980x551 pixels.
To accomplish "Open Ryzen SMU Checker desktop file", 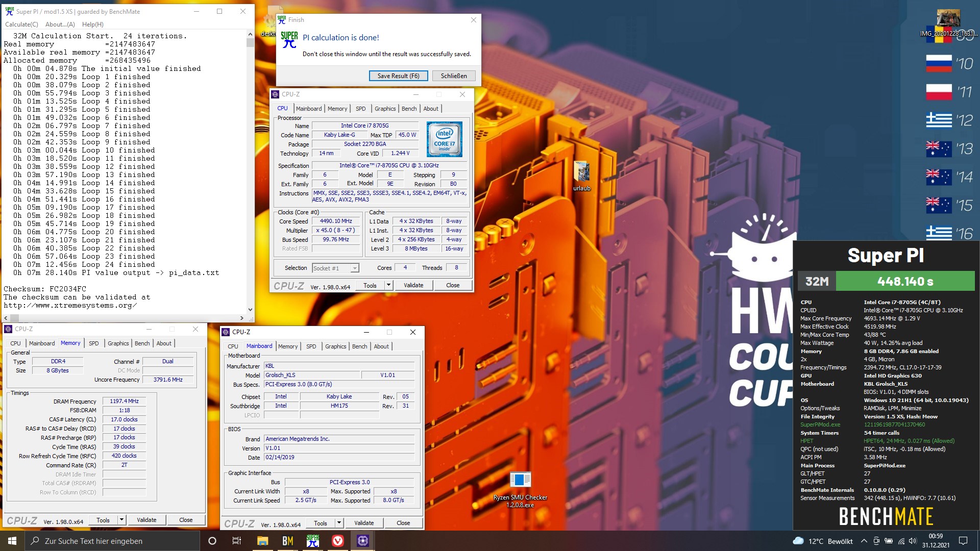I will (x=520, y=489).
